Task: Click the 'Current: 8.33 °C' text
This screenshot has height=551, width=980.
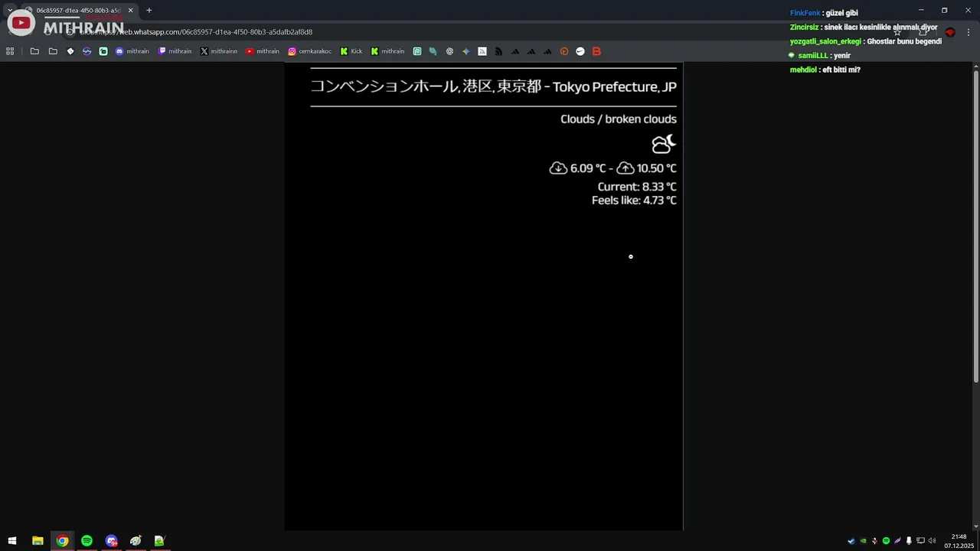Action: pyautogui.click(x=637, y=187)
